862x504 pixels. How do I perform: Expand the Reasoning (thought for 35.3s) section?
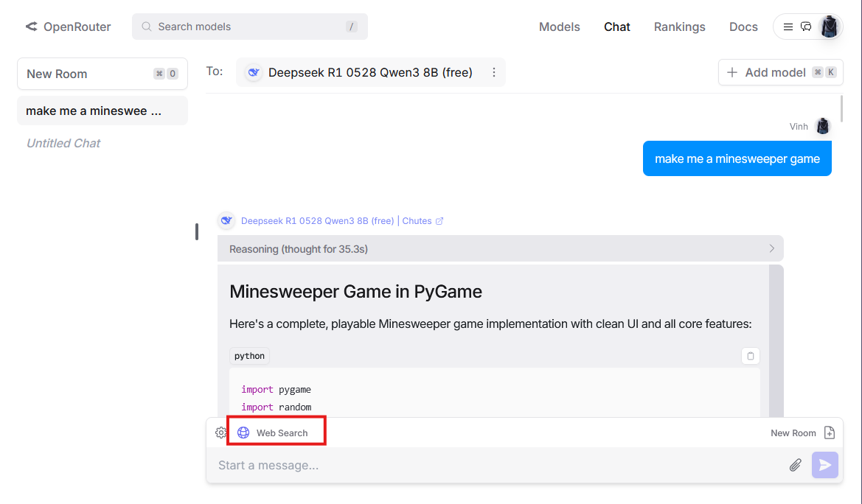pyautogui.click(x=500, y=249)
